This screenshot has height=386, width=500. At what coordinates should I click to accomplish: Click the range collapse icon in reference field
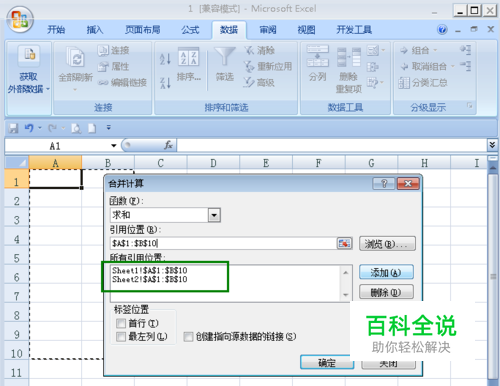coord(344,243)
